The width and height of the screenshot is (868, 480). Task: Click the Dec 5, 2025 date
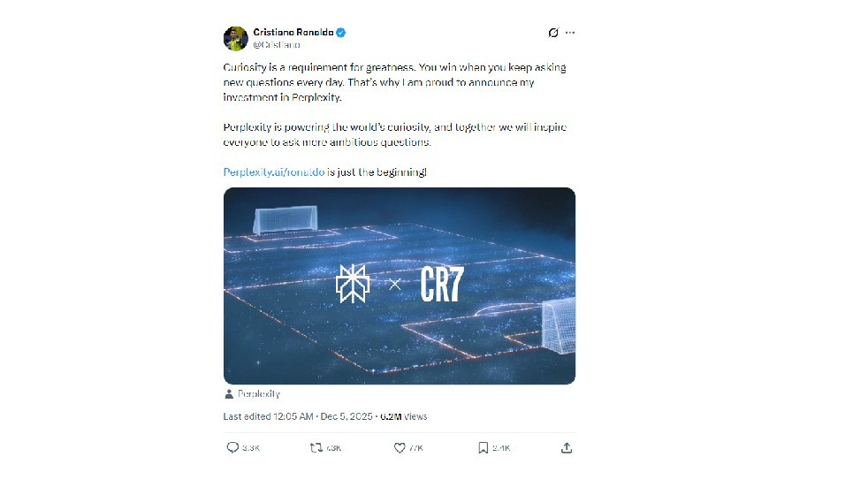[x=346, y=416]
